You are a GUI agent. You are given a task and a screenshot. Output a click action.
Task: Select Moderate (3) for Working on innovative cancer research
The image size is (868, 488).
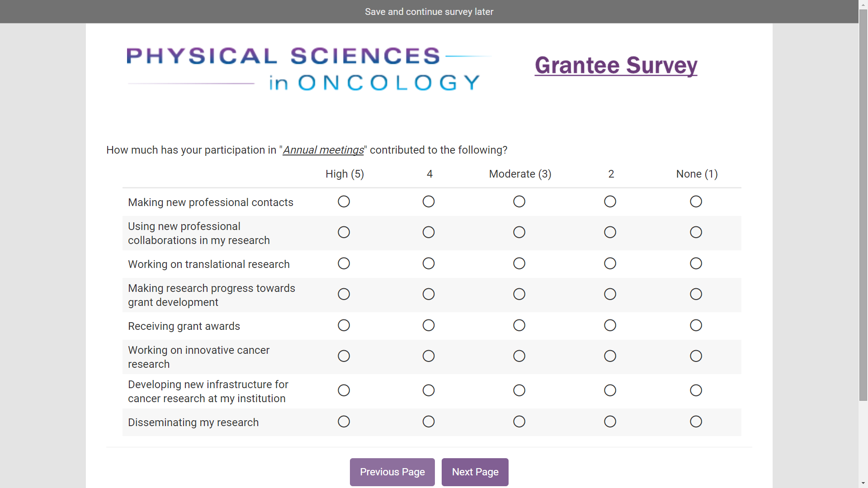pos(519,356)
